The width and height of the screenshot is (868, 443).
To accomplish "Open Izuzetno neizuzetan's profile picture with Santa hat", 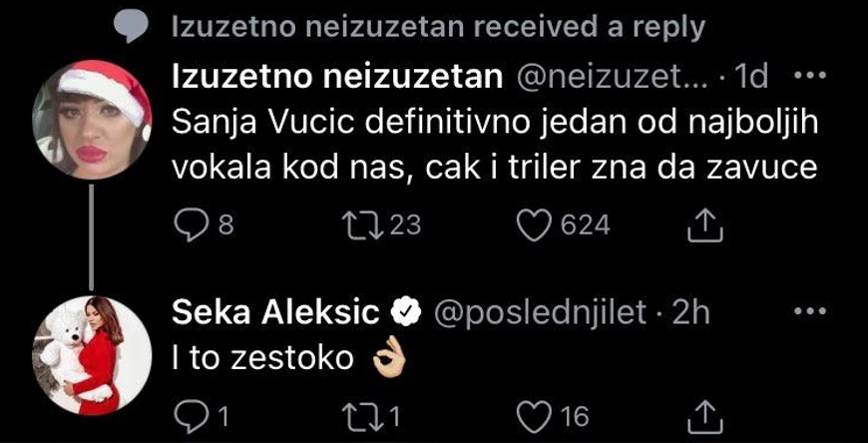I will click(92, 120).
